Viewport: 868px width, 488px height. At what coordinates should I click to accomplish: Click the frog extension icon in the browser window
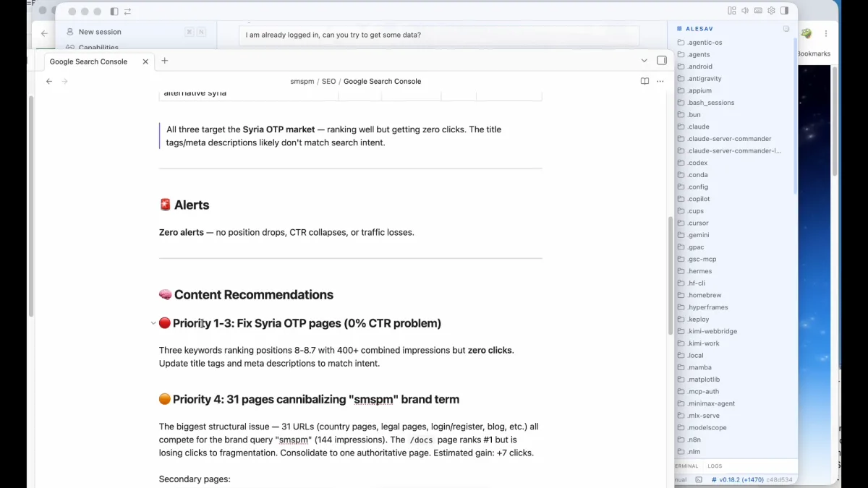pos(807,33)
